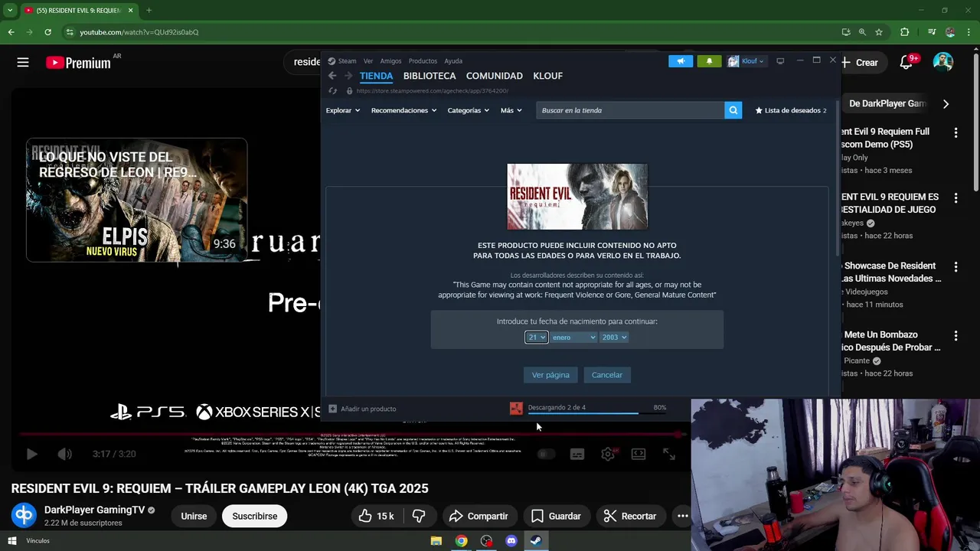Screen dimensions: 980x551
Task: Click Ver página button
Action: point(550,375)
